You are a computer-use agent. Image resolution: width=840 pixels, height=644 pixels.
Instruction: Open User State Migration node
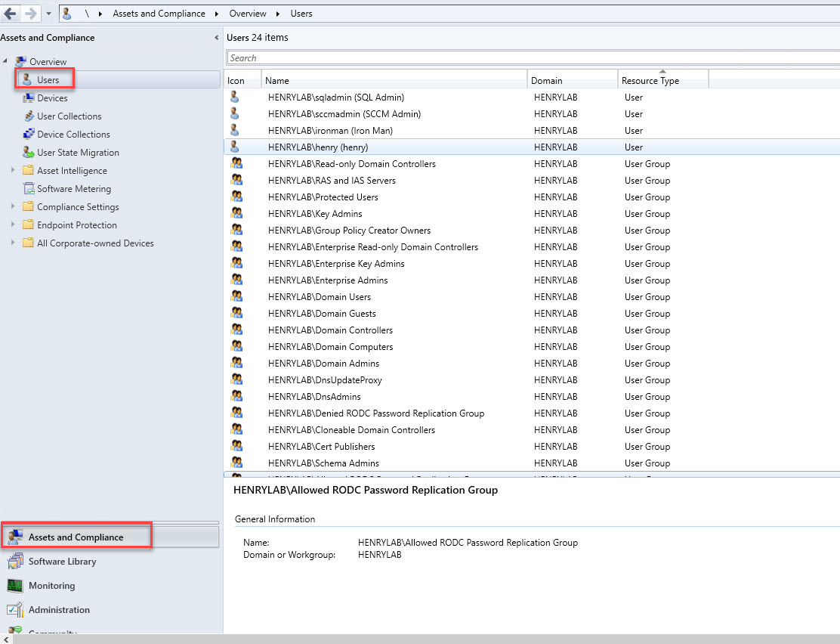(78, 153)
